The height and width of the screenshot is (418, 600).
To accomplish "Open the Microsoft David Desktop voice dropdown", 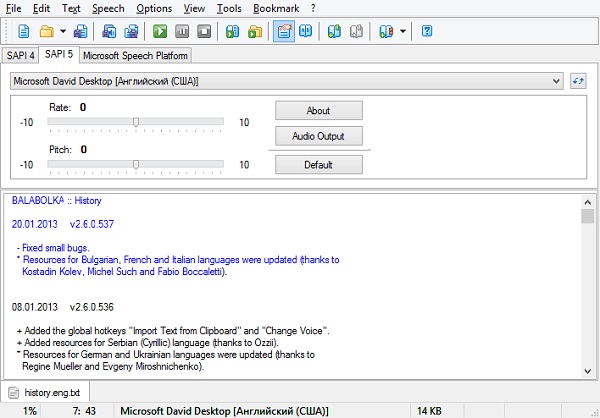I will [287, 81].
